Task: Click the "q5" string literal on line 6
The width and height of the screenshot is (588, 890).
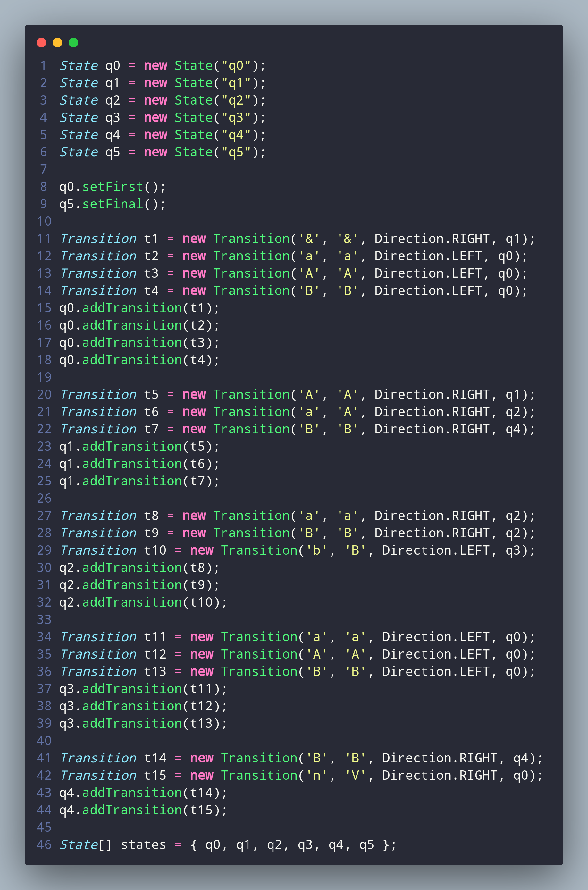Action: coord(236,152)
